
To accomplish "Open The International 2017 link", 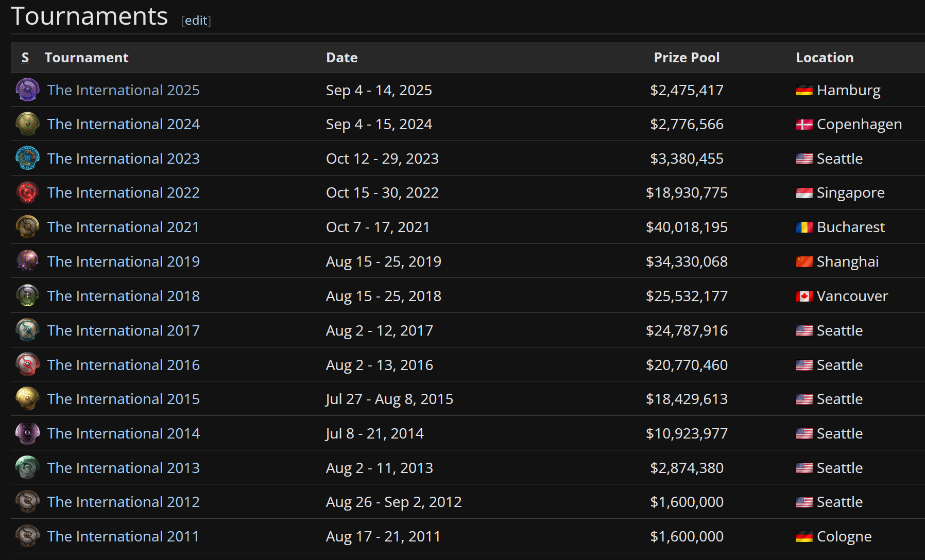I will coord(123,330).
